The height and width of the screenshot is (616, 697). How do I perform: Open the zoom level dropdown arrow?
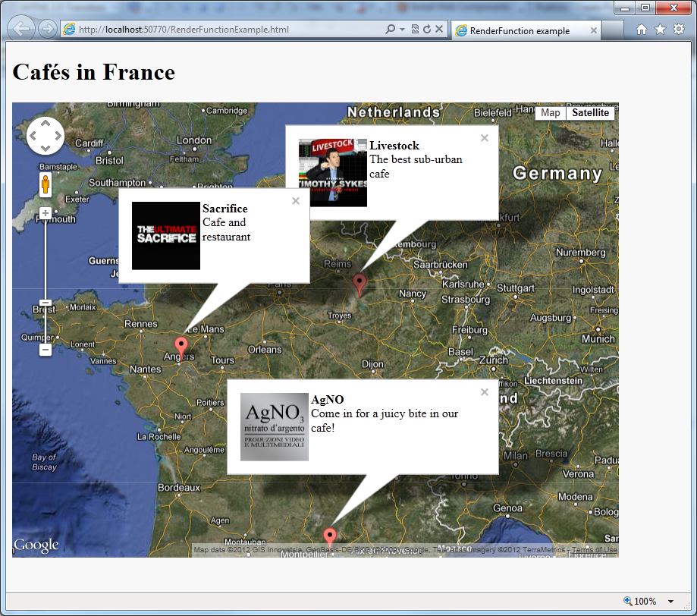[x=670, y=602]
